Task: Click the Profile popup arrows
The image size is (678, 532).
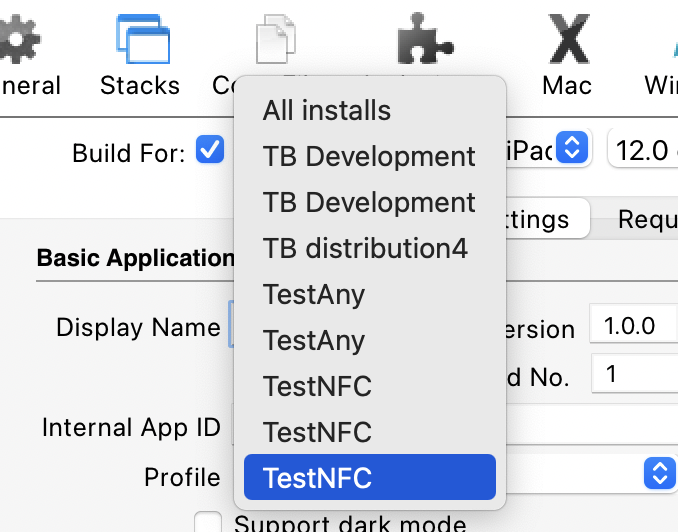Action: pos(657,473)
